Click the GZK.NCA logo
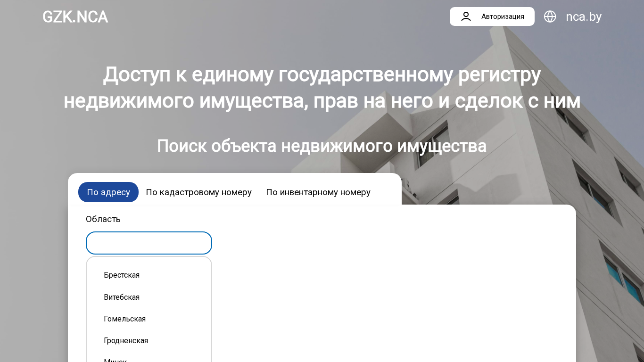 pyautogui.click(x=75, y=16)
